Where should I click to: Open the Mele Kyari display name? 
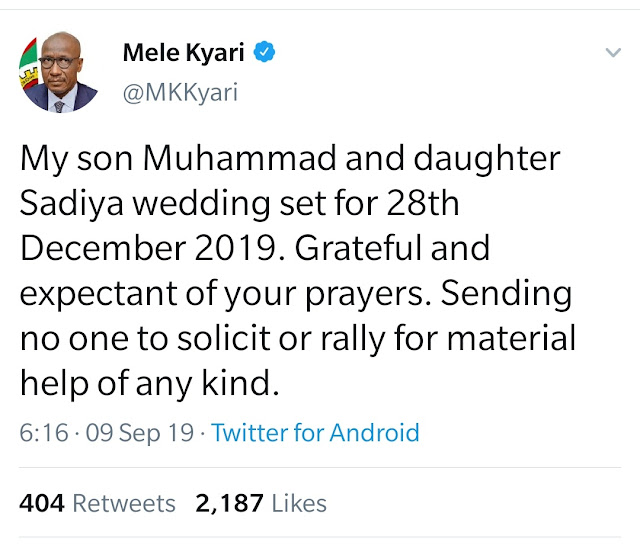pos(183,53)
